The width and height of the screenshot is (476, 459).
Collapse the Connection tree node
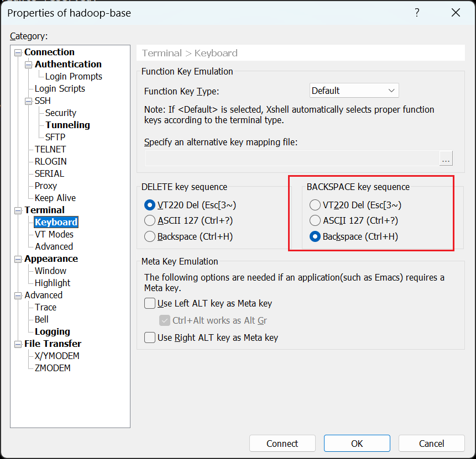18,52
